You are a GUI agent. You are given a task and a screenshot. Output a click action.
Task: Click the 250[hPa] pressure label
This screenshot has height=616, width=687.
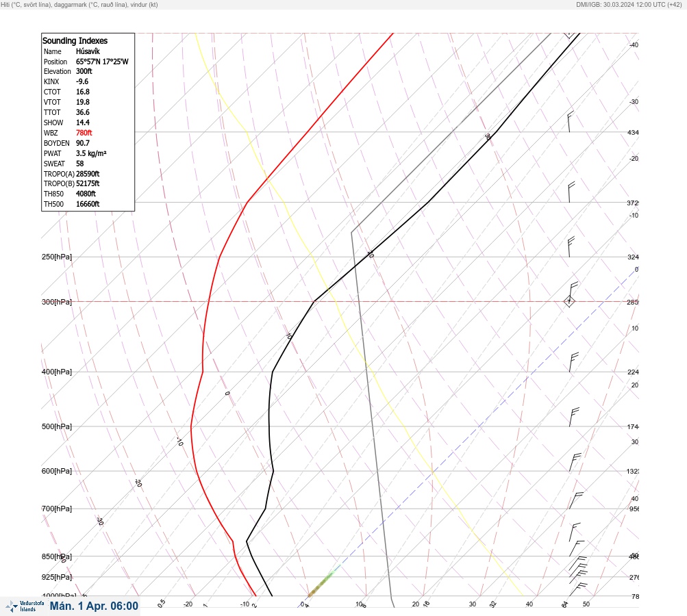pos(57,257)
